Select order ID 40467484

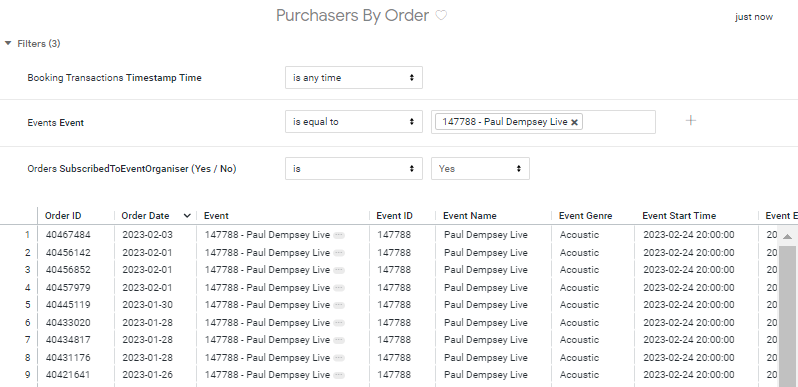(68, 235)
